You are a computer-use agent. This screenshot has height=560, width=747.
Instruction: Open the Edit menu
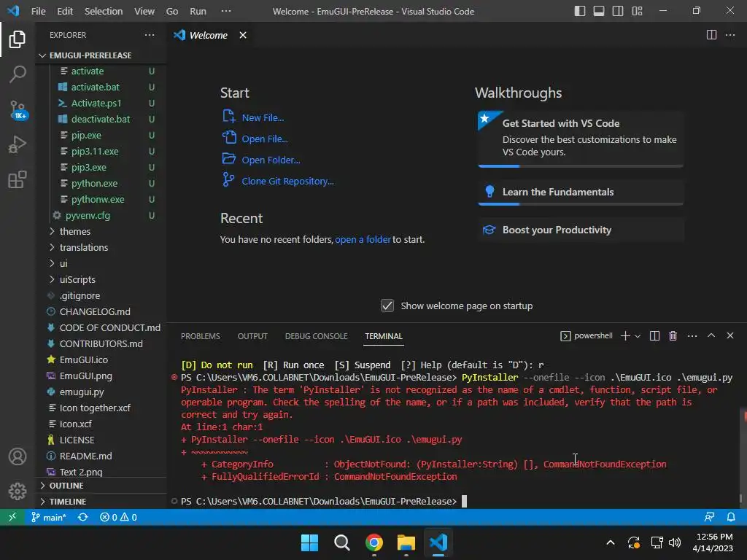(65, 11)
